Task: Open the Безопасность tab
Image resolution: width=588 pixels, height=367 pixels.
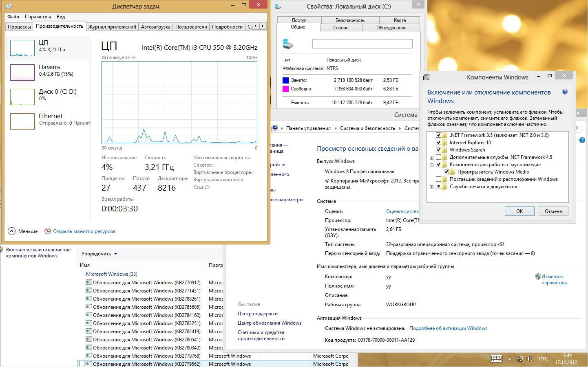Action: pyautogui.click(x=350, y=20)
